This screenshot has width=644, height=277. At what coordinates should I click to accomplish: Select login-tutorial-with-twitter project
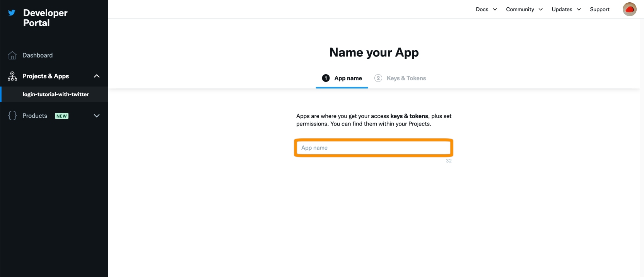click(x=56, y=94)
